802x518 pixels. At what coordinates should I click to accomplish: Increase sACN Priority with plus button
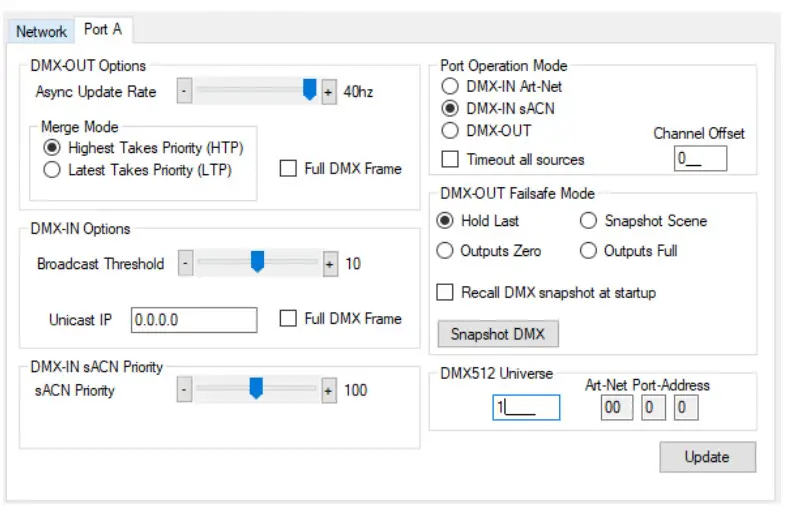click(328, 391)
